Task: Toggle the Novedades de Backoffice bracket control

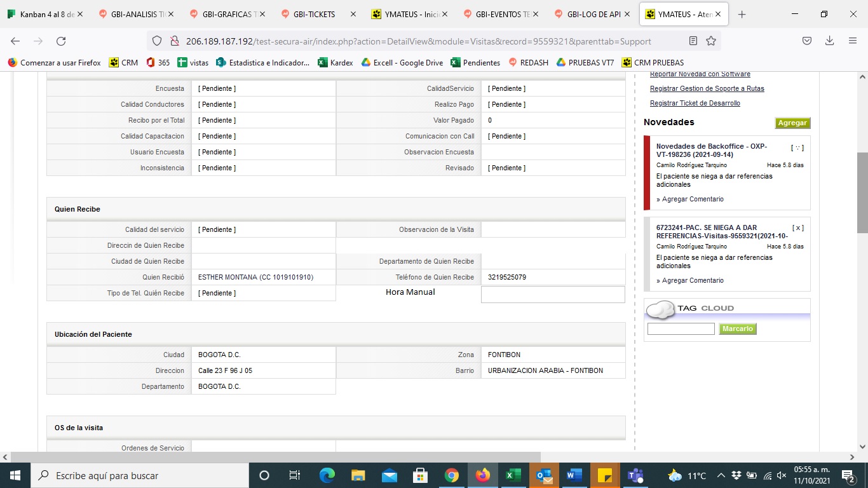Action: pyautogui.click(x=797, y=148)
